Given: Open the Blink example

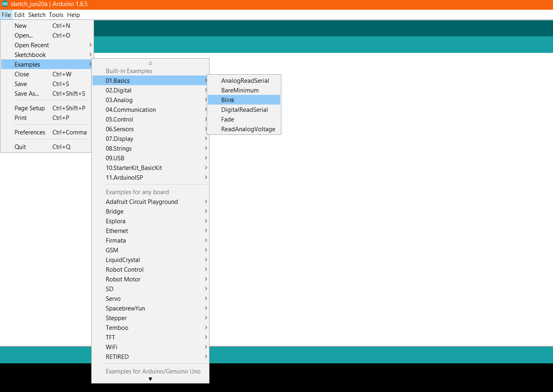Looking at the screenshot, I should pyautogui.click(x=244, y=100).
